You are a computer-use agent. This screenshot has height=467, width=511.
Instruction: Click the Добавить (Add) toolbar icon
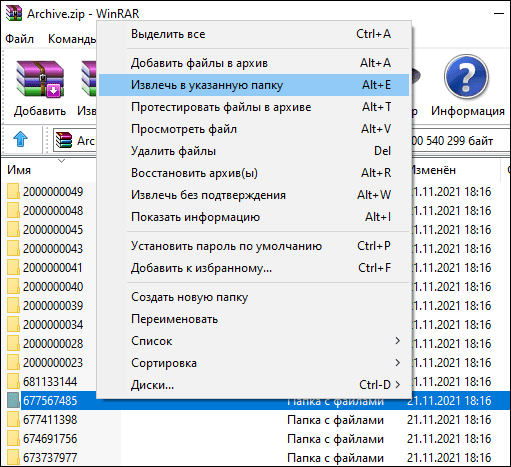coord(40,79)
